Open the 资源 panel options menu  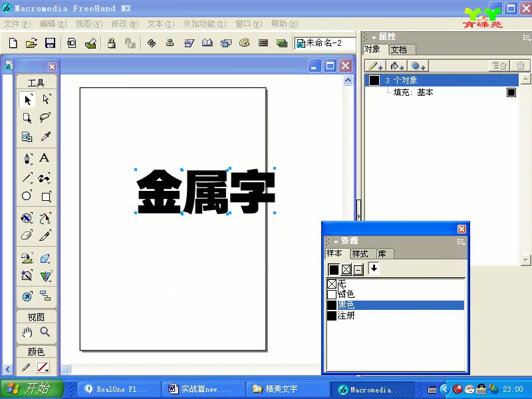(x=461, y=241)
